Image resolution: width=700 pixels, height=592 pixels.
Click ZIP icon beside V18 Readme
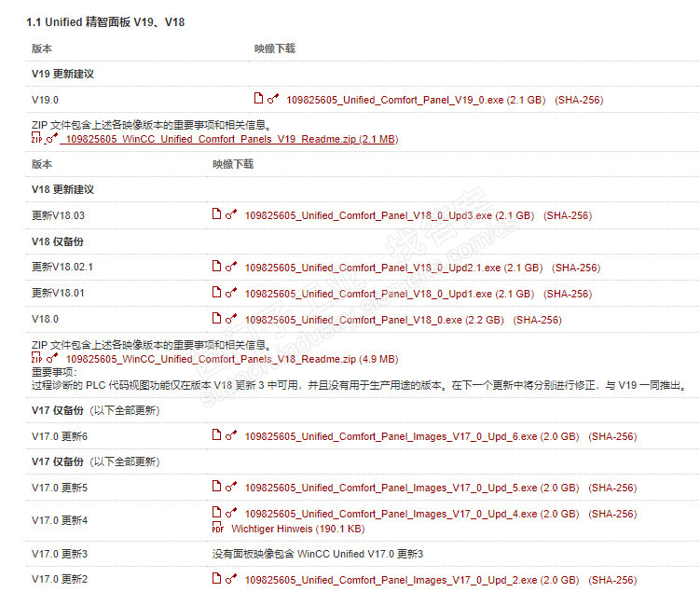(36, 358)
